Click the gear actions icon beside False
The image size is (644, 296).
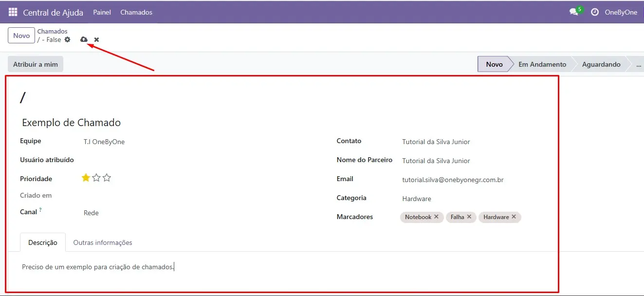tap(68, 39)
